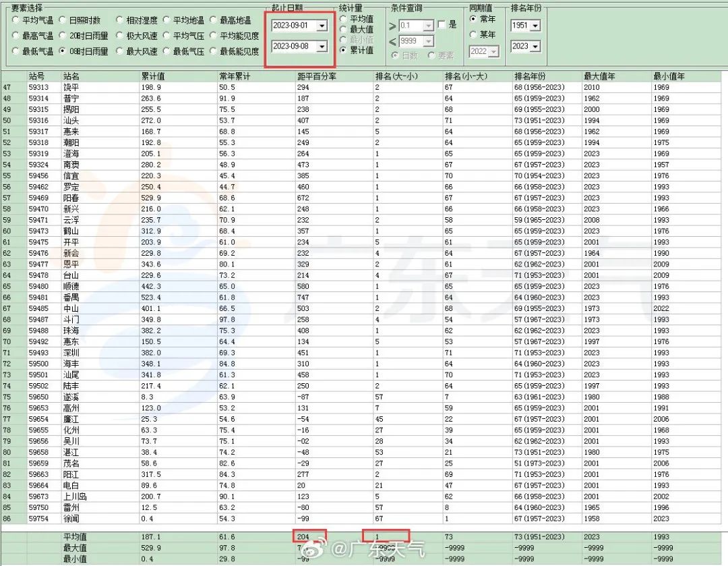Select 平均值 label in summary row
Viewport: 728px width, 566px height.
[x=75, y=537]
